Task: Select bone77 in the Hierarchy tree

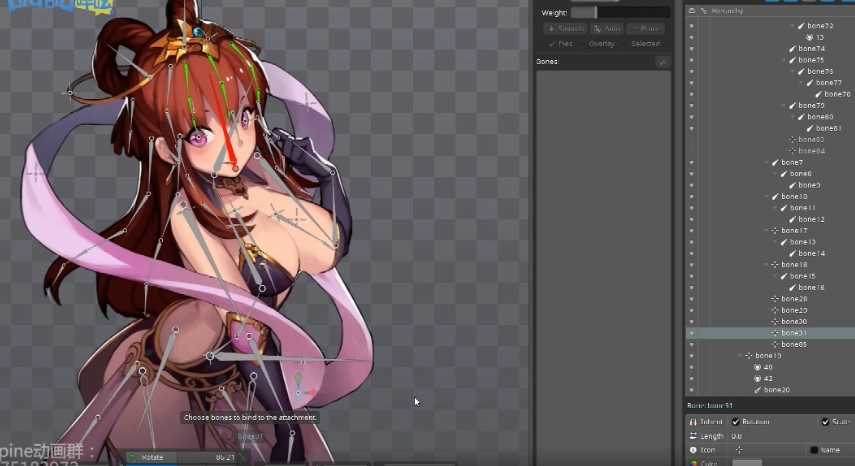Action: (829, 83)
